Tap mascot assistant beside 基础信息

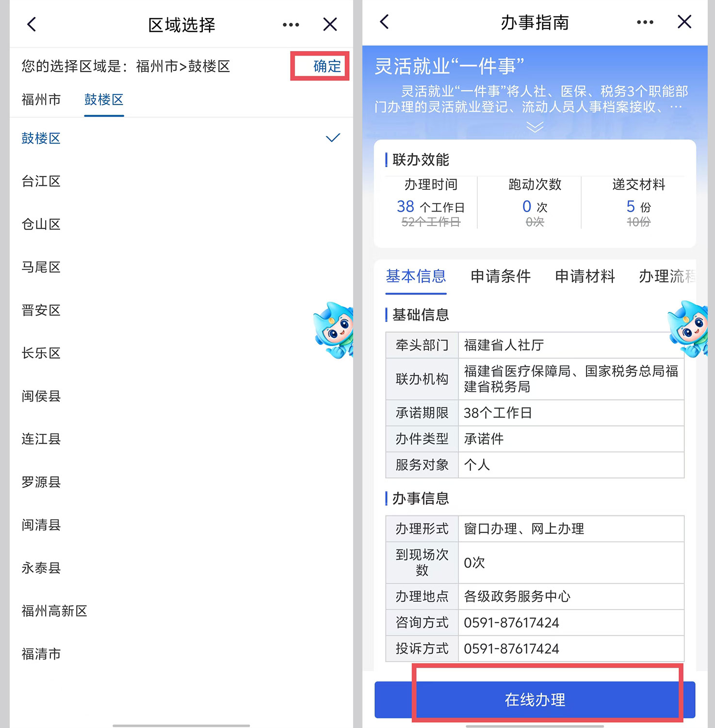click(688, 329)
